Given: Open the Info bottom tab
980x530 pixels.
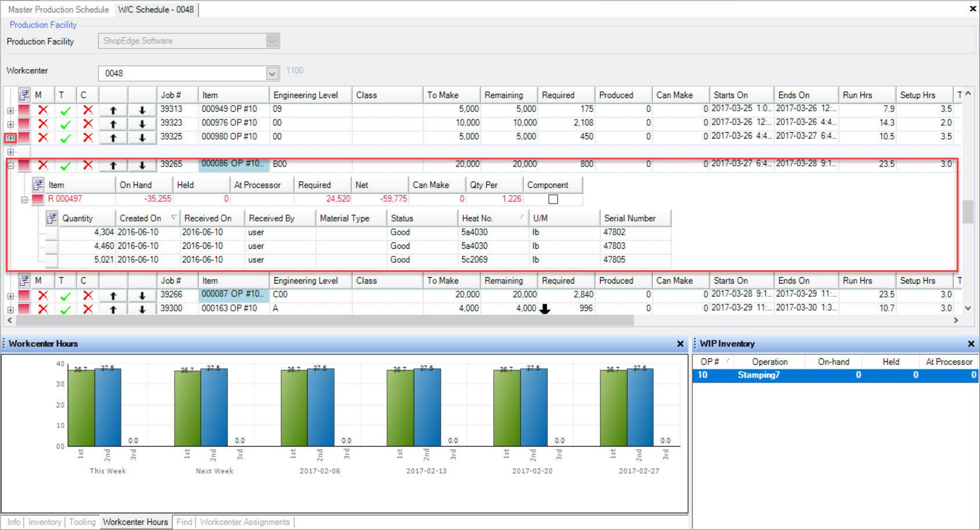Looking at the screenshot, I should [14, 522].
